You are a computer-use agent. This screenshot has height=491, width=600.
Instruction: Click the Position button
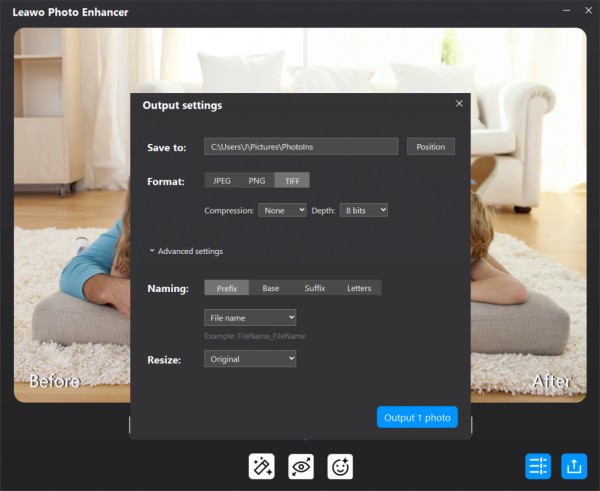[431, 147]
